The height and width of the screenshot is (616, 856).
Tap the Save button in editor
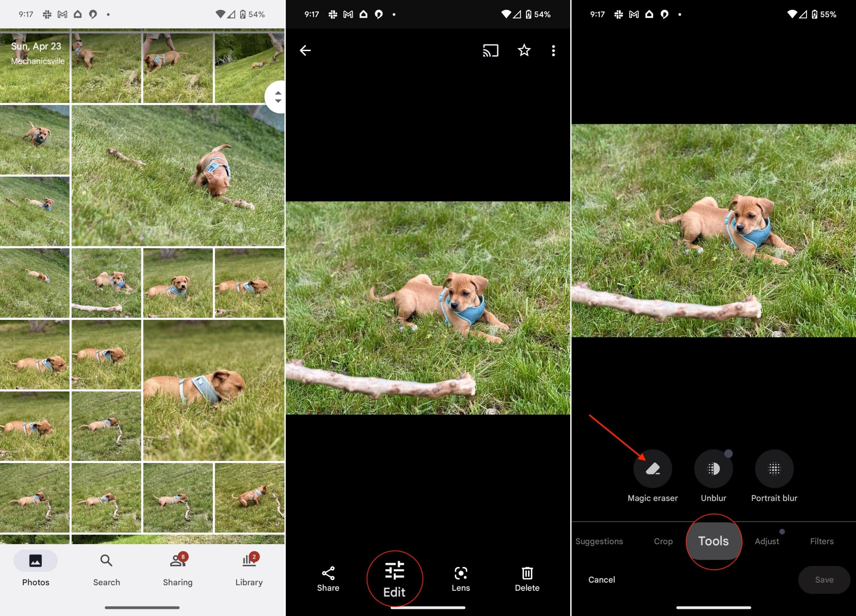coord(824,579)
